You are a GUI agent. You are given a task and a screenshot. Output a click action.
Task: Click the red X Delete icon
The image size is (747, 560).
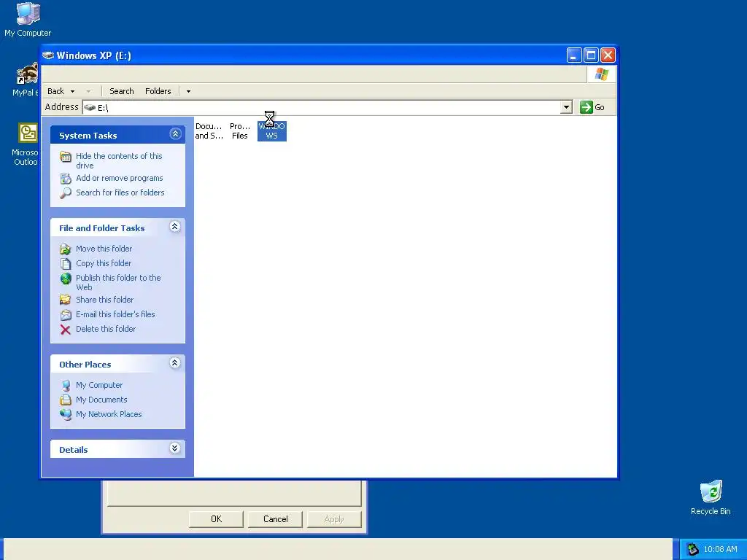tap(66, 330)
